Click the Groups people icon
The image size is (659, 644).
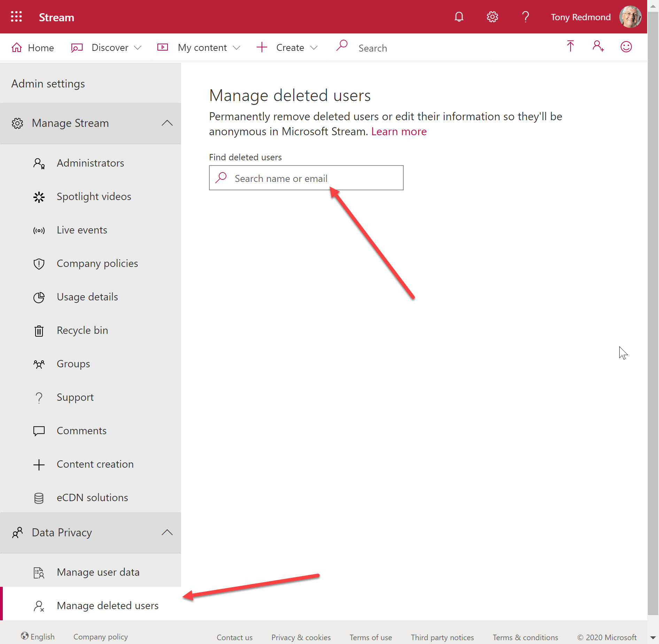point(39,364)
